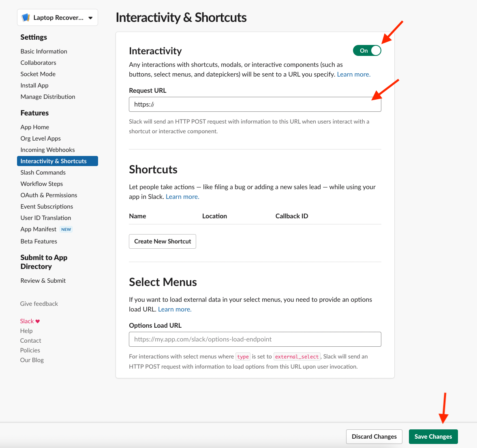Open the Laptop Recover app switcher dropdown

[x=57, y=17]
